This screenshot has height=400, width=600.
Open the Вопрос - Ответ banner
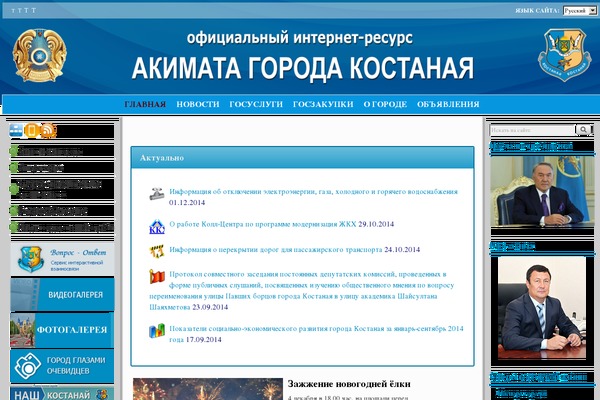click(62, 259)
